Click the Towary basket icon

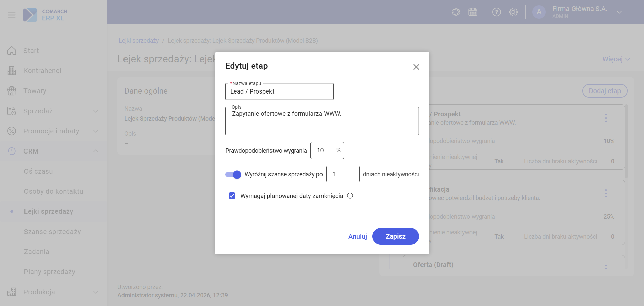(x=12, y=91)
